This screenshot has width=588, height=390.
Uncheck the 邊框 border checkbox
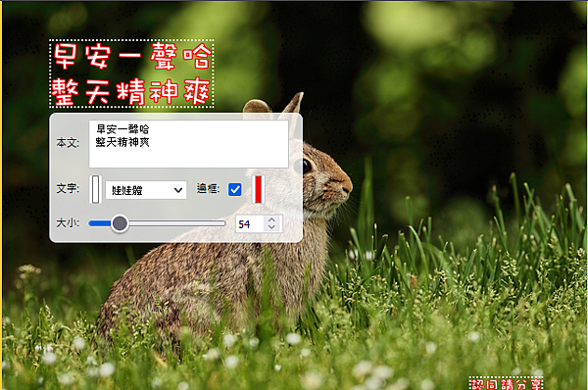pyautogui.click(x=235, y=189)
